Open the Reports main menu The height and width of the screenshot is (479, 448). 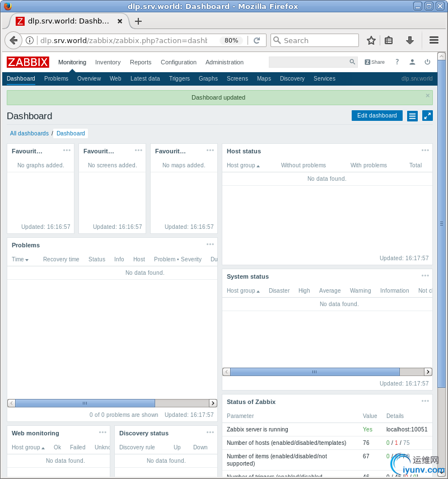(x=141, y=62)
